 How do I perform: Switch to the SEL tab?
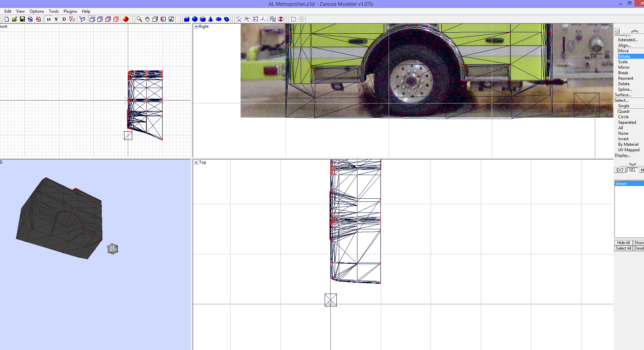point(632,170)
